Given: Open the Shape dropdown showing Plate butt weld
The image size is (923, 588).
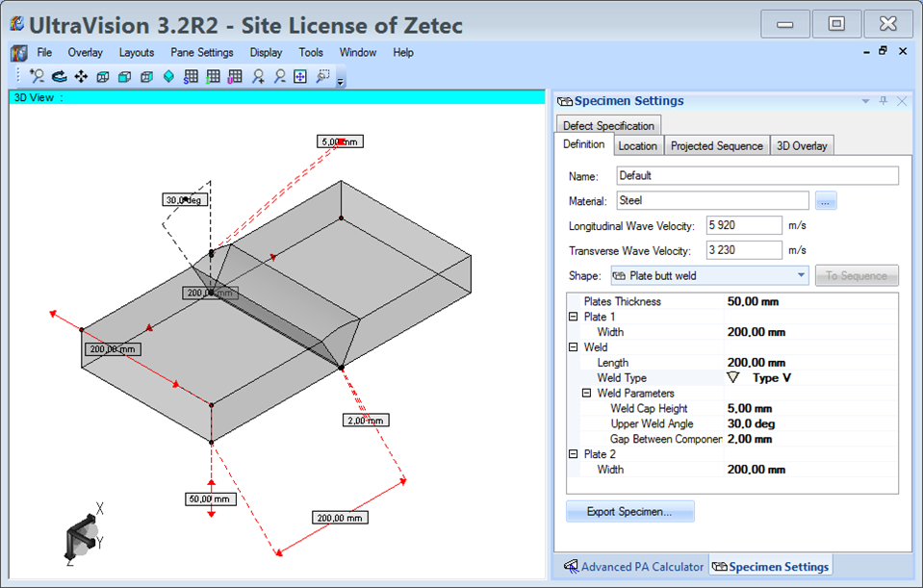Looking at the screenshot, I should pos(801,274).
